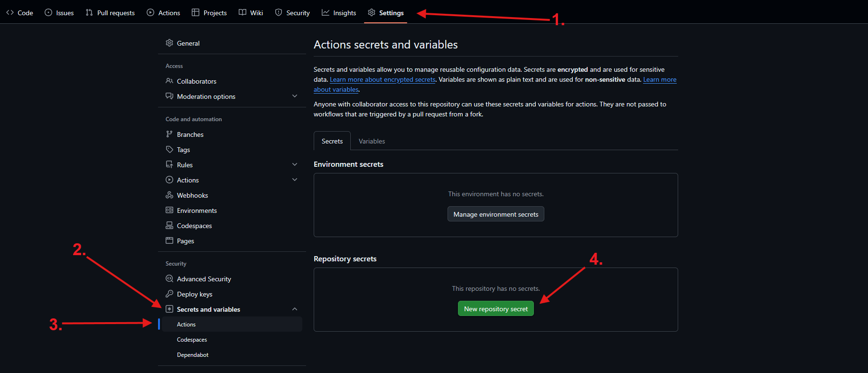
Task: Click the Security tab label in top bar
Action: tap(298, 13)
